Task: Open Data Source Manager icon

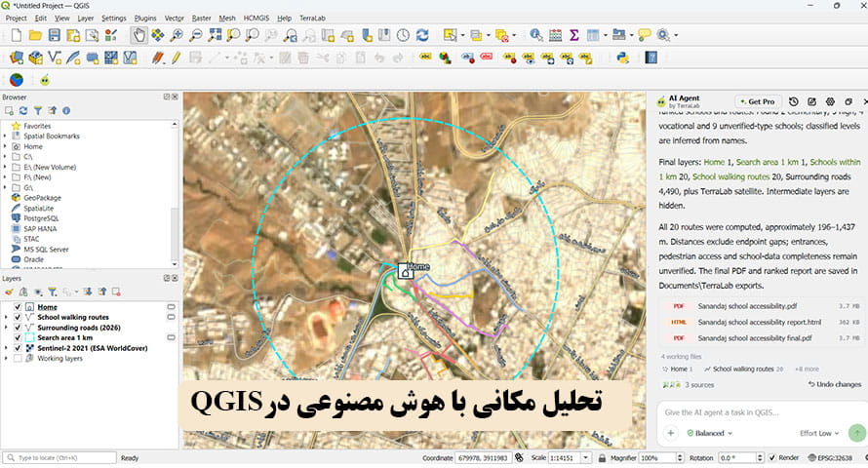Action: pos(17,58)
